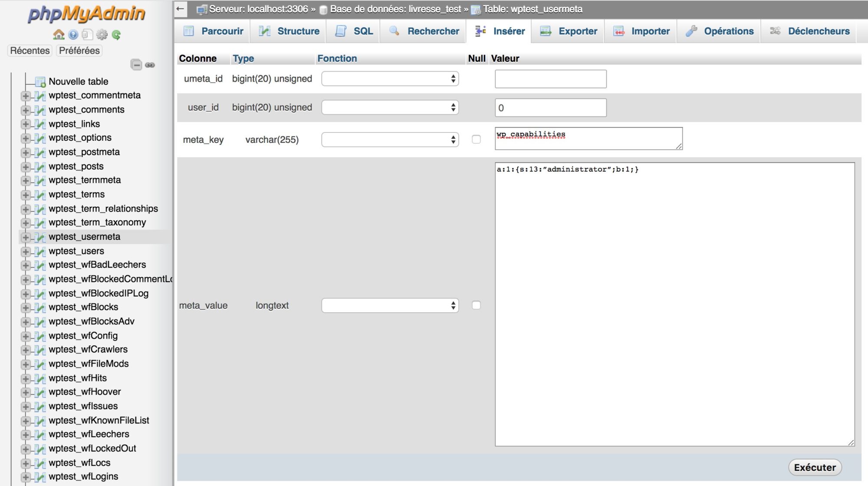Open the Fonction dropdown for umeta_id
The image size is (868, 486).
(390, 79)
